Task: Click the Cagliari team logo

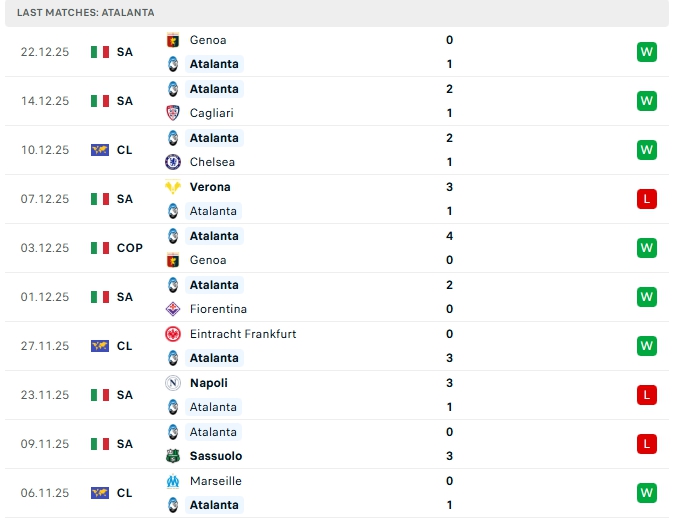Action: point(172,113)
